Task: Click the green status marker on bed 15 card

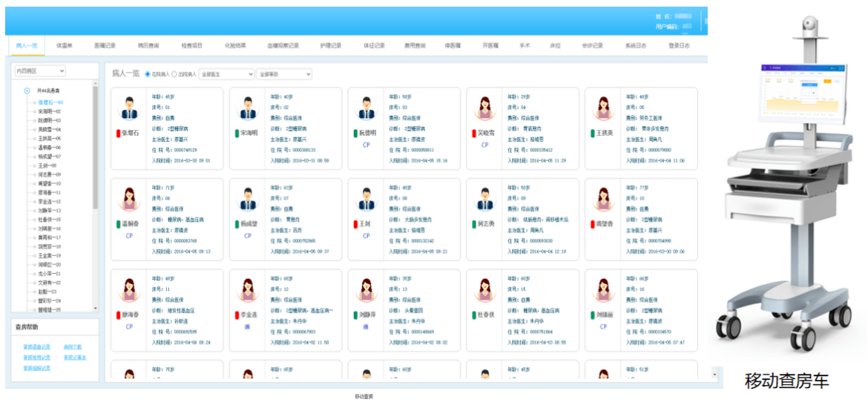Action: click(473, 315)
